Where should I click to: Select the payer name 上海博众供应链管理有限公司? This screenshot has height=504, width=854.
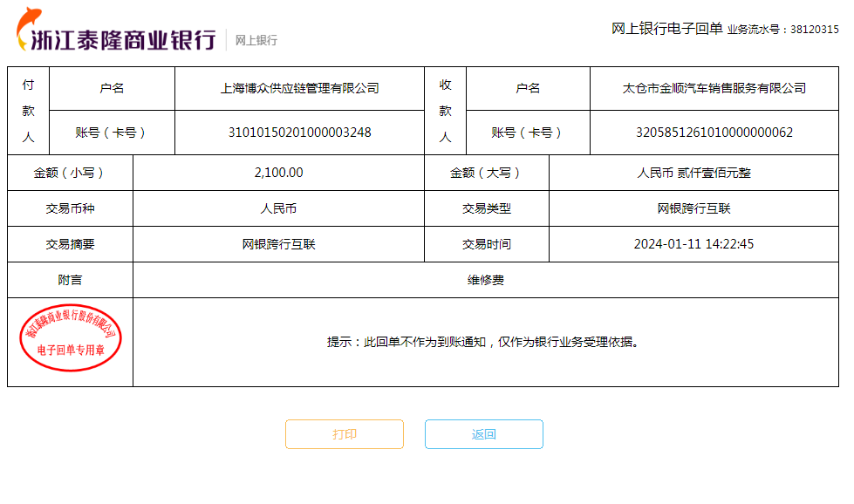coord(299,88)
